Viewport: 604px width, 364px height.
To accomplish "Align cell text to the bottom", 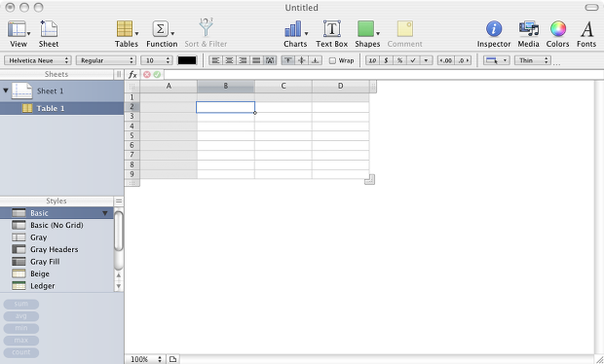I will [x=315, y=60].
